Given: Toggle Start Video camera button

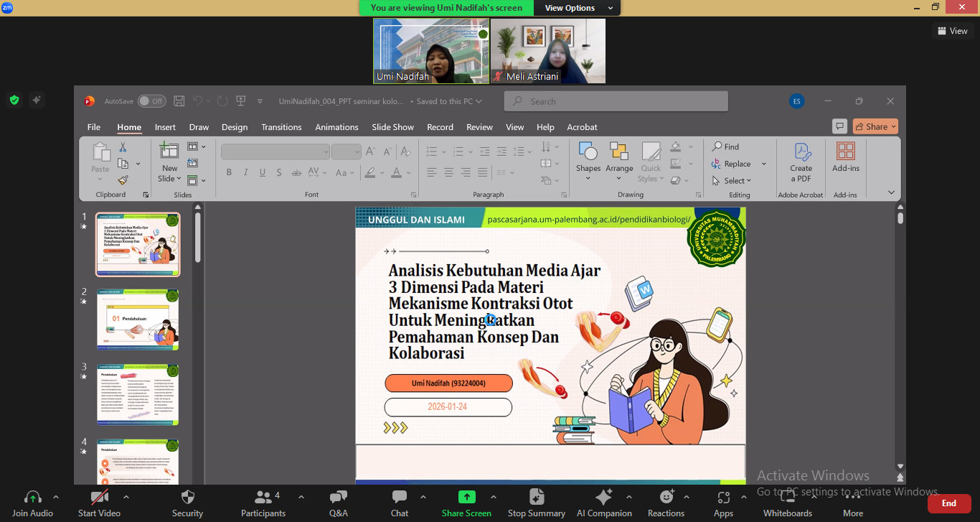Looking at the screenshot, I should [x=99, y=497].
